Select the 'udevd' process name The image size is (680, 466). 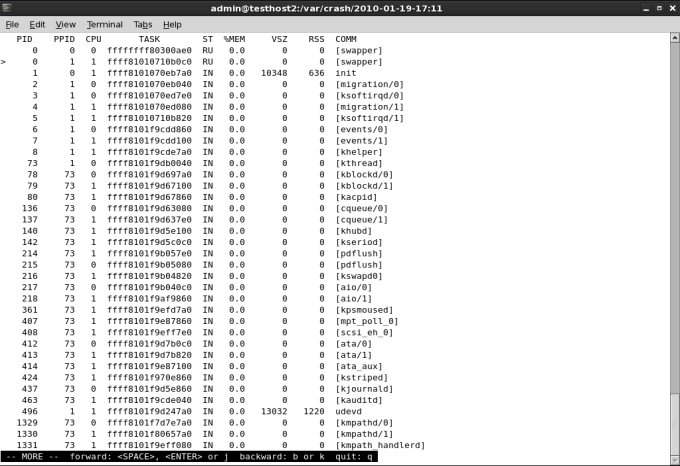point(348,411)
